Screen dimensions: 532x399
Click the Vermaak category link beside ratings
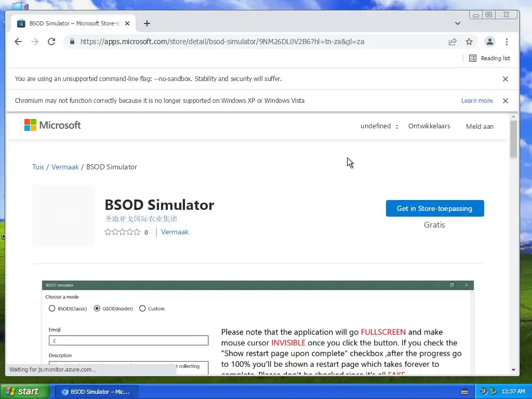[175, 232]
